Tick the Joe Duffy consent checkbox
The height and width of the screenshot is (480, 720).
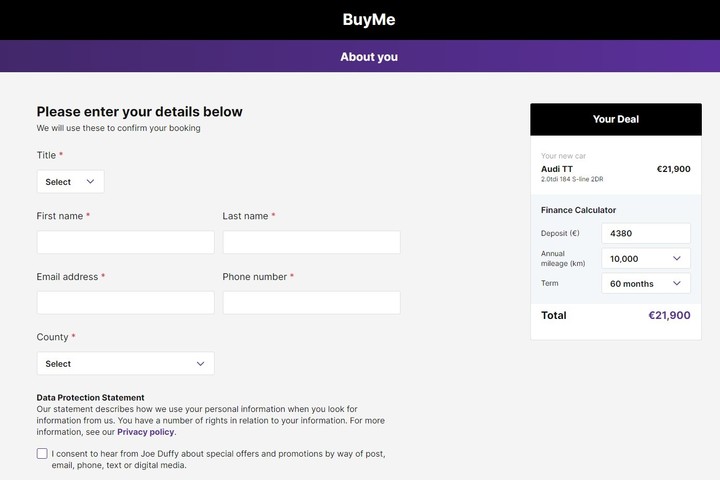pyautogui.click(x=42, y=454)
